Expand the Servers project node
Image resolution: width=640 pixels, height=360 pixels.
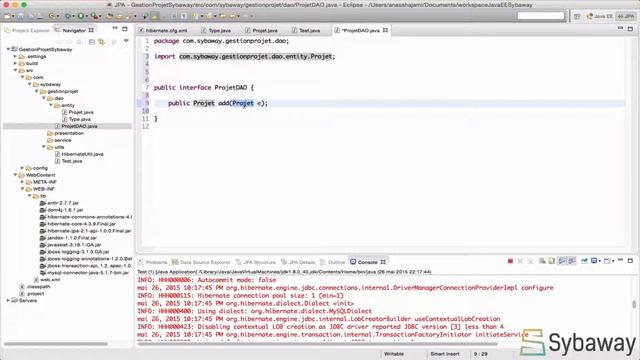coord(8,300)
